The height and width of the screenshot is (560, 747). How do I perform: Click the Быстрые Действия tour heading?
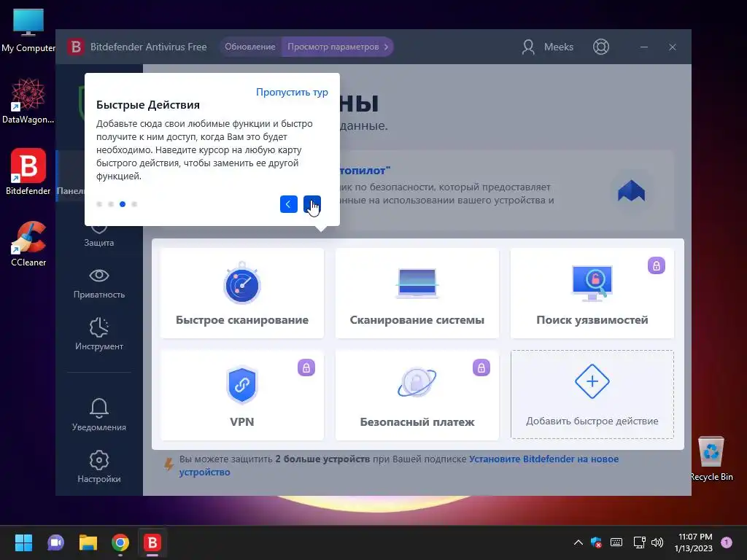click(x=148, y=105)
